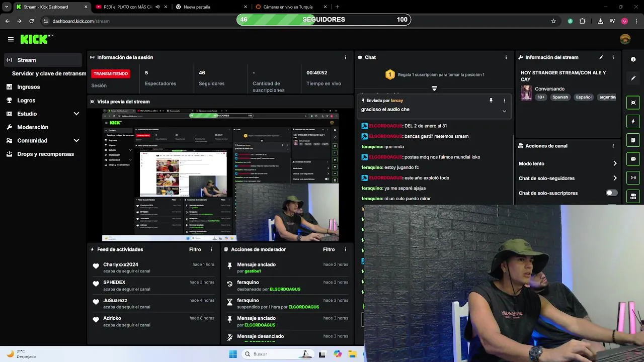Open options for the Chat panel
644x362 pixels.
[506, 57]
